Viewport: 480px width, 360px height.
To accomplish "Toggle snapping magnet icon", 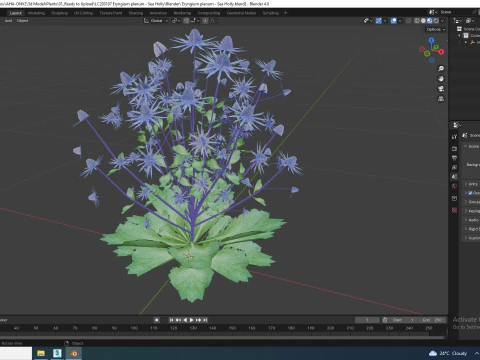I will pyautogui.click(x=186, y=21).
